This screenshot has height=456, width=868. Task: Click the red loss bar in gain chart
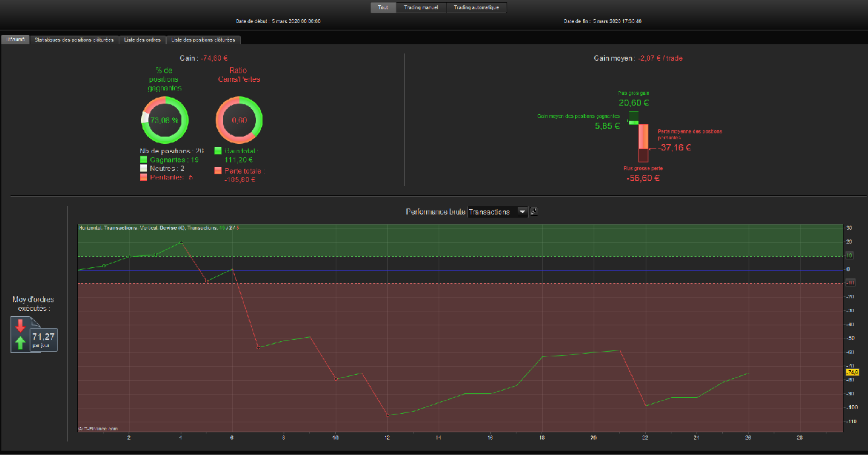[643, 143]
